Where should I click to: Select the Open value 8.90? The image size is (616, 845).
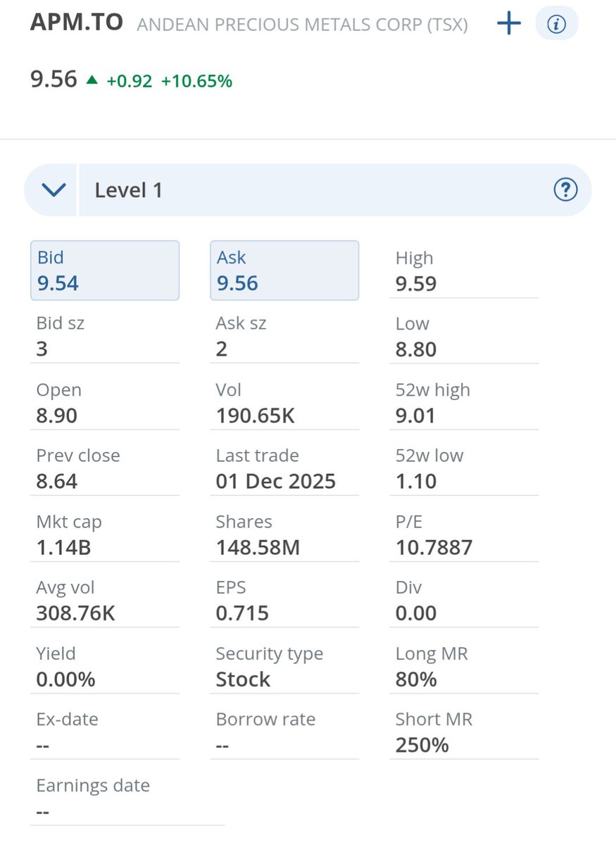pos(57,415)
